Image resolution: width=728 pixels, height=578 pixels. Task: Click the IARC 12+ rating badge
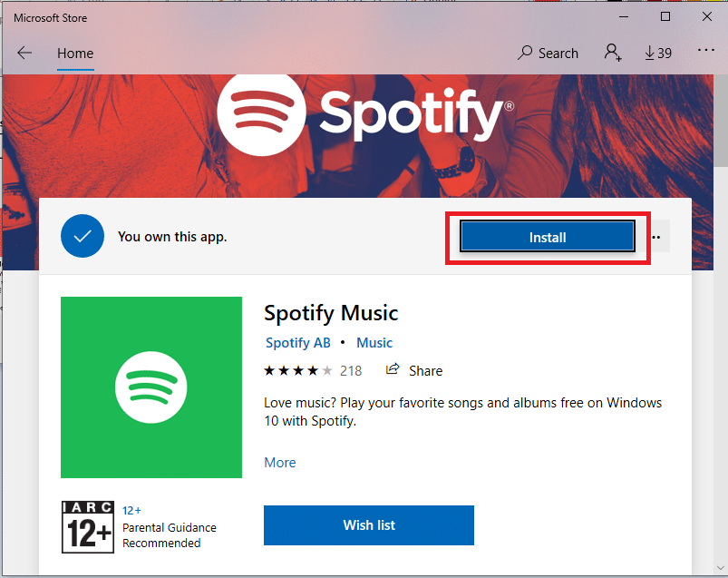pos(88,527)
